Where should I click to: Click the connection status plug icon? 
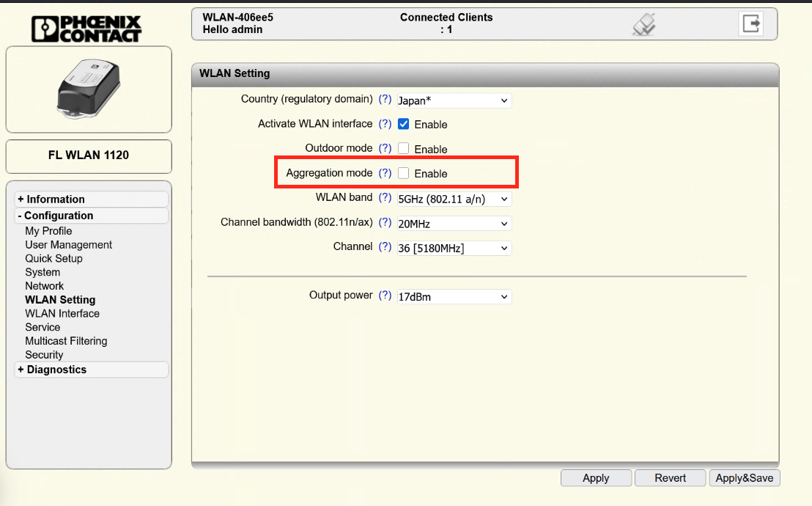[x=643, y=25]
